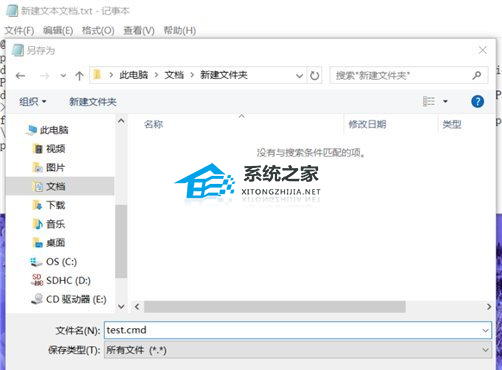Image resolution: width=502 pixels, height=370 pixels.
Task: Change view with the view layout icon
Action: (x=429, y=101)
